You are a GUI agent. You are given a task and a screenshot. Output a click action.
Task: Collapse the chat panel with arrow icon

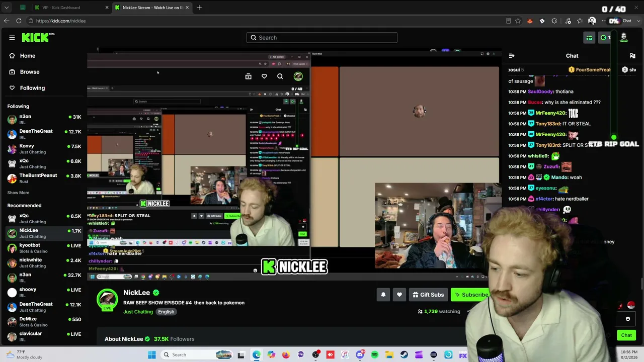tap(512, 56)
